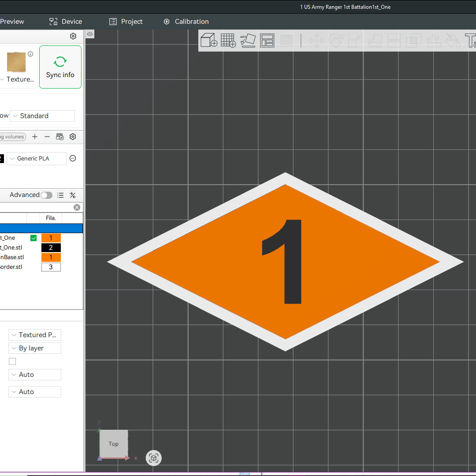Viewport: 476px width, 476px height.
Task: Open the By layer dropdown
Action: tap(35, 348)
